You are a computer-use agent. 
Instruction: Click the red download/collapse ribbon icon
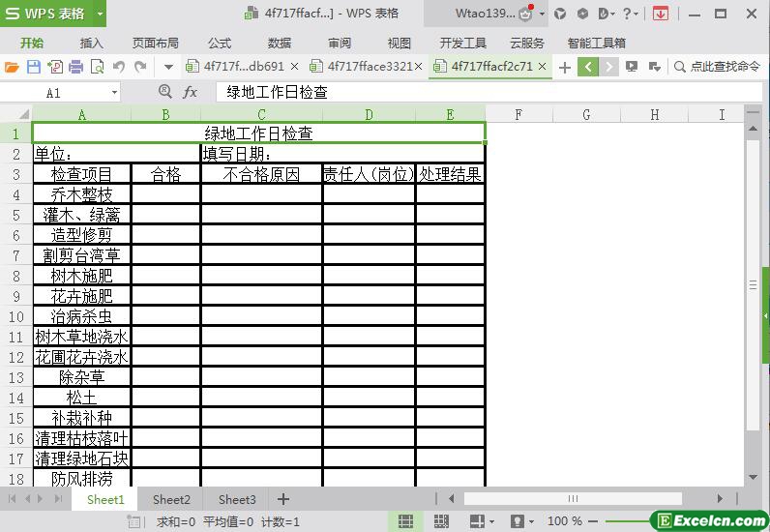(x=661, y=14)
